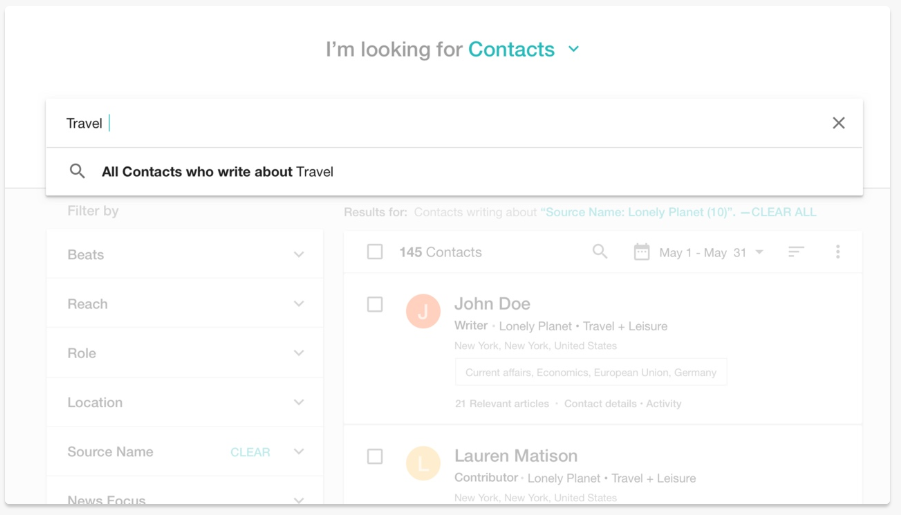901x515 pixels.
Task: Expand the Beats filter
Action: [298, 255]
